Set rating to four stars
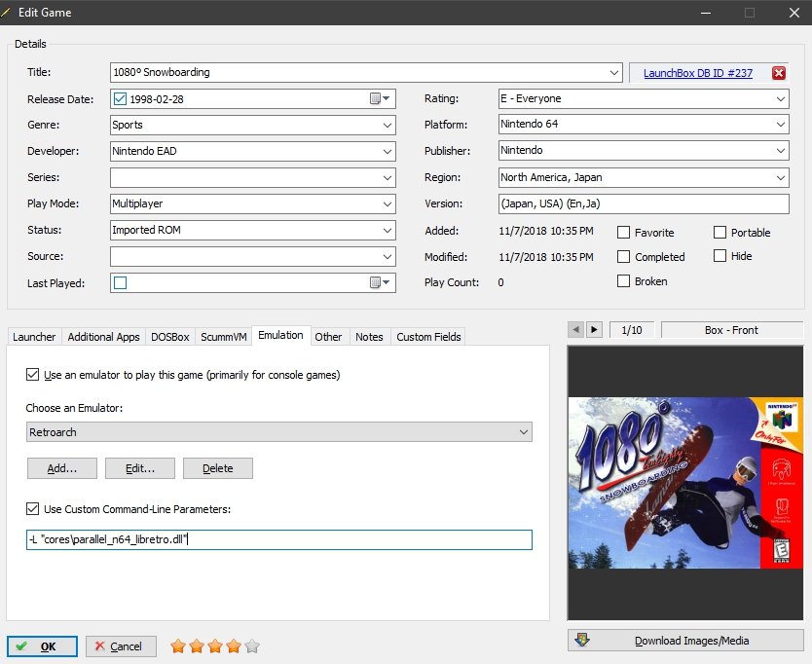 click(x=234, y=646)
